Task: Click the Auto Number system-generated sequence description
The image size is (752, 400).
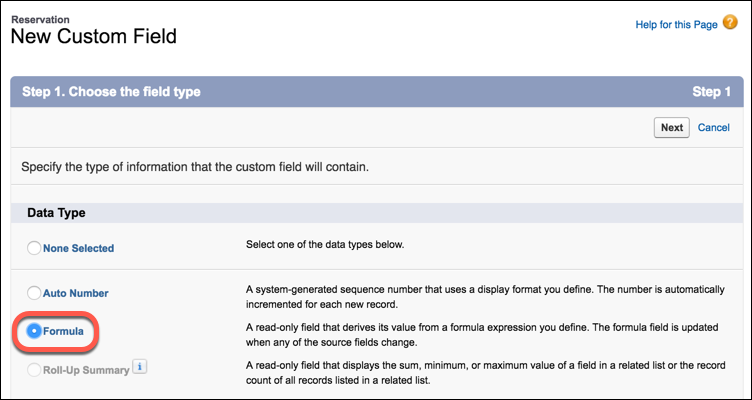Action: tap(485, 297)
